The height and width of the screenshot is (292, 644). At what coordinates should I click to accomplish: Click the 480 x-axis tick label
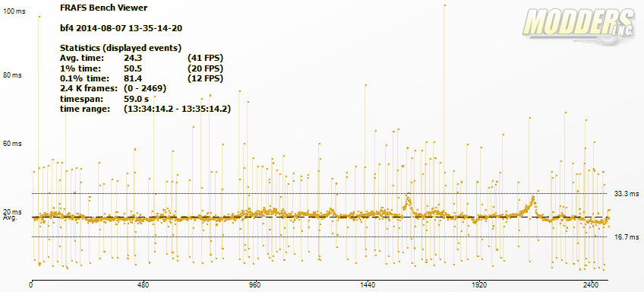[x=144, y=284]
